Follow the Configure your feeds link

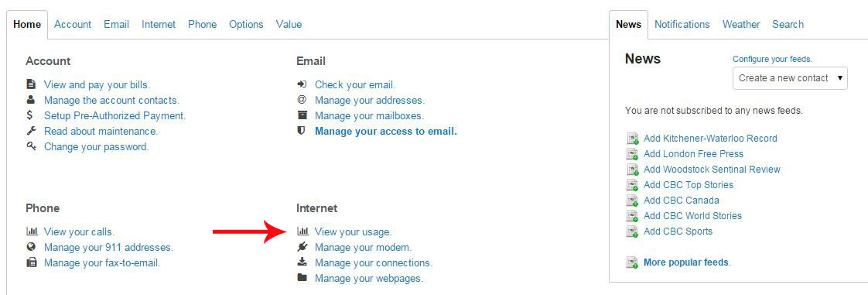click(772, 59)
